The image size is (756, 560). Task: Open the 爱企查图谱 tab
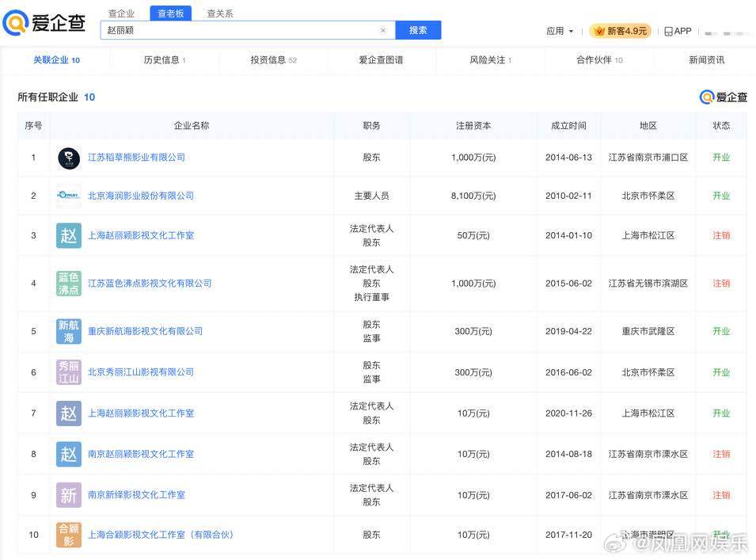click(x=381, y=60)
